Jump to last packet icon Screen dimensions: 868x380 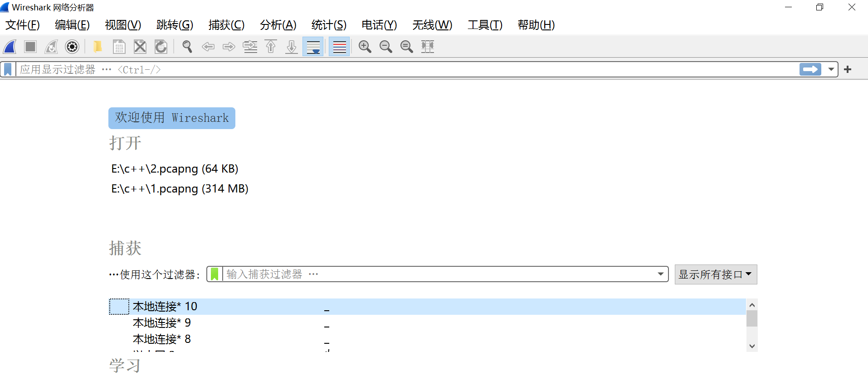(x=292, y=47)
